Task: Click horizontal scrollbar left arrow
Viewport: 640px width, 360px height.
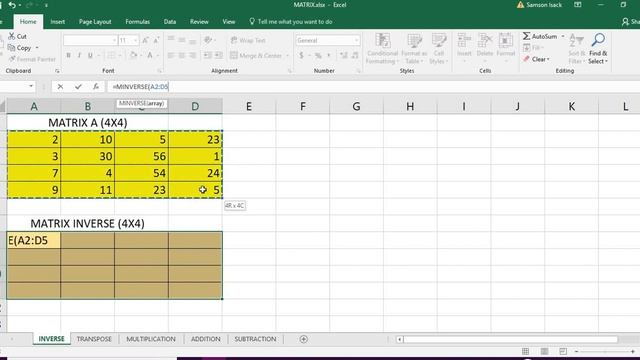Action: pos(400,339)
